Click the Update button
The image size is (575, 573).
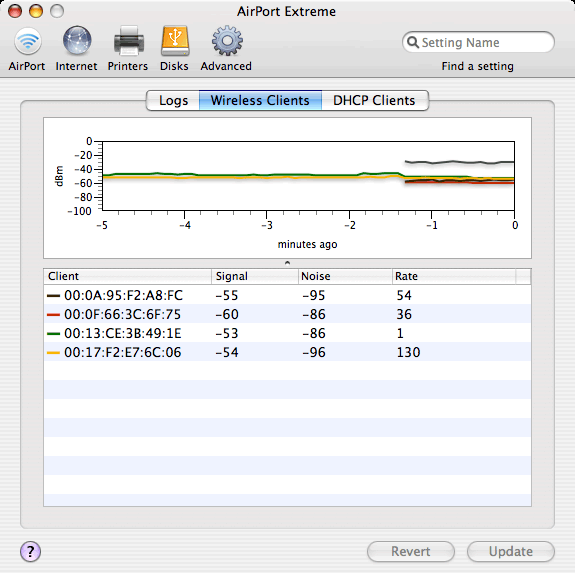[x=510, y=551]
